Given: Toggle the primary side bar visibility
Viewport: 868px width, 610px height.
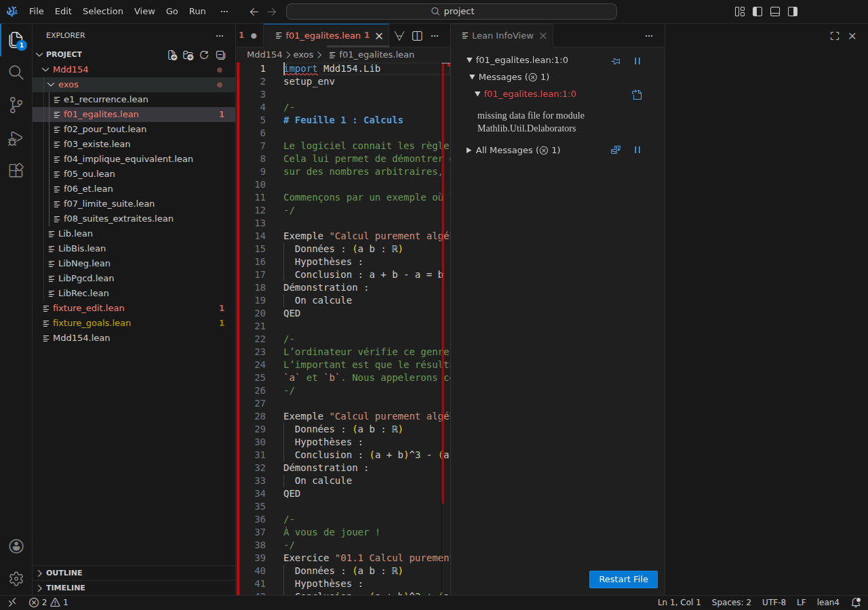Looking at the screenshot, I should 757,12.
